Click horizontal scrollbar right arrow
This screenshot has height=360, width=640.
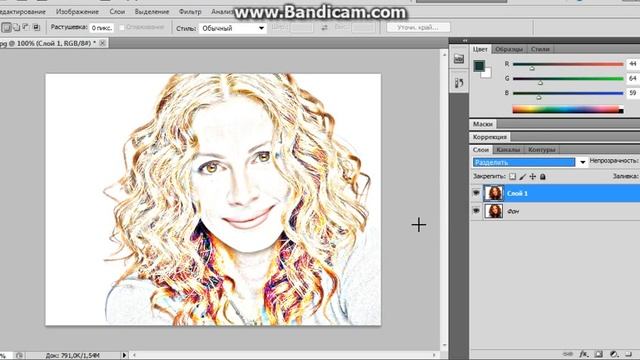point(434,355)
